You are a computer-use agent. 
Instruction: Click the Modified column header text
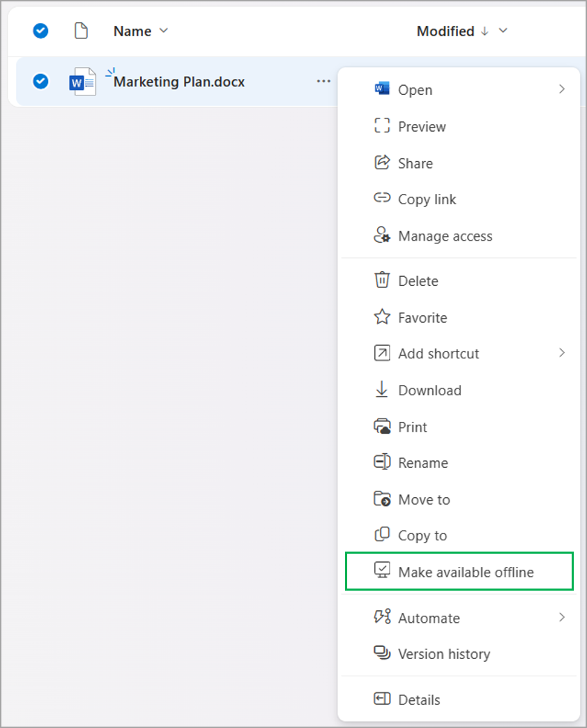(445, 31)
